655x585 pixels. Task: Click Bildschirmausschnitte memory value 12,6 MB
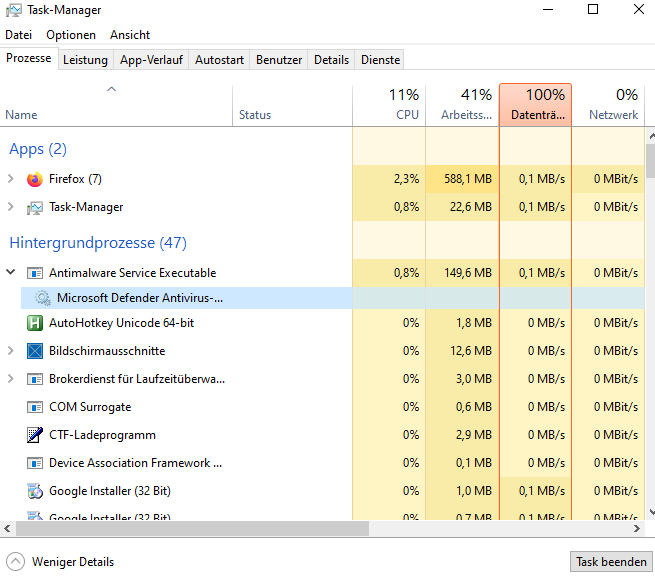coord(471,351)
